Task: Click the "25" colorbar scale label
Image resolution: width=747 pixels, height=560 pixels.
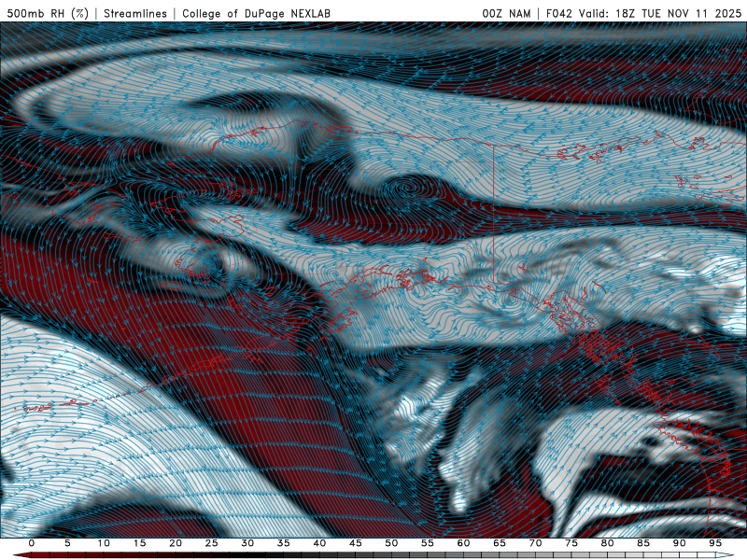Action: click(212, 543)
